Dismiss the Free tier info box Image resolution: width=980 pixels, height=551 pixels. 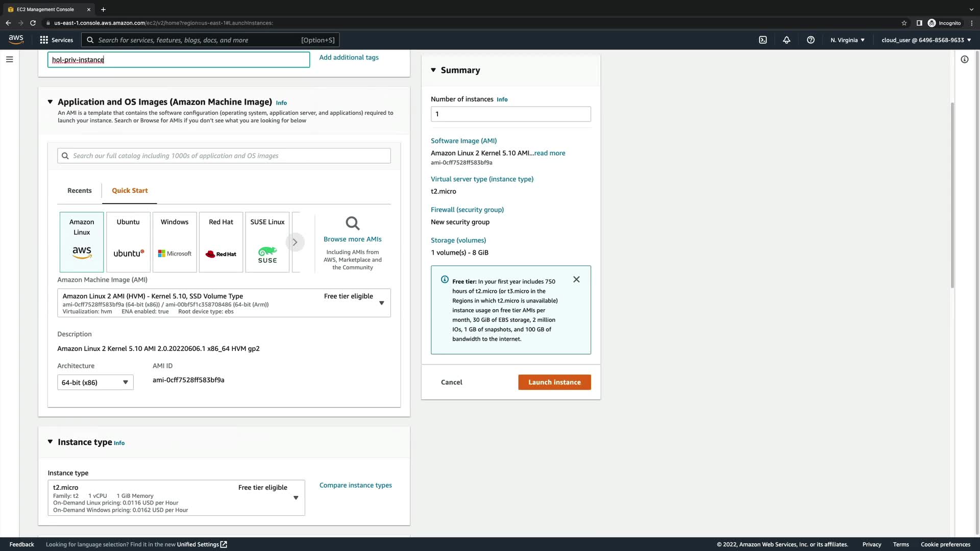click(x=576, y=280)
